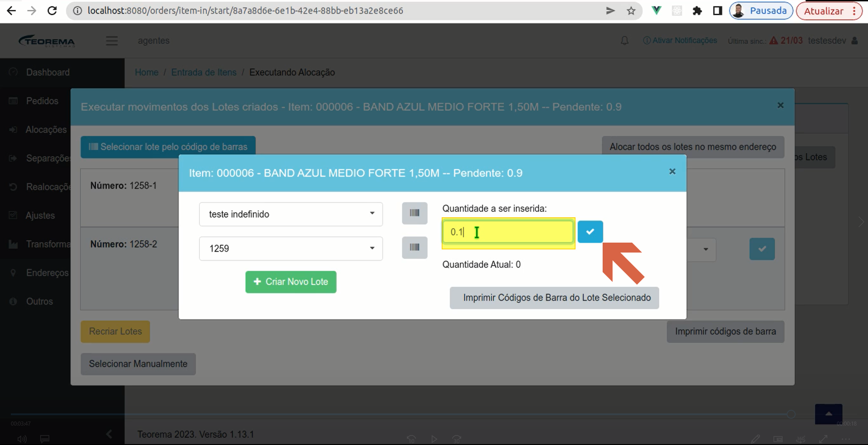This screenshot has width=868, height=445.
Task: Toggle video captions icon
Action: (45, 439)
